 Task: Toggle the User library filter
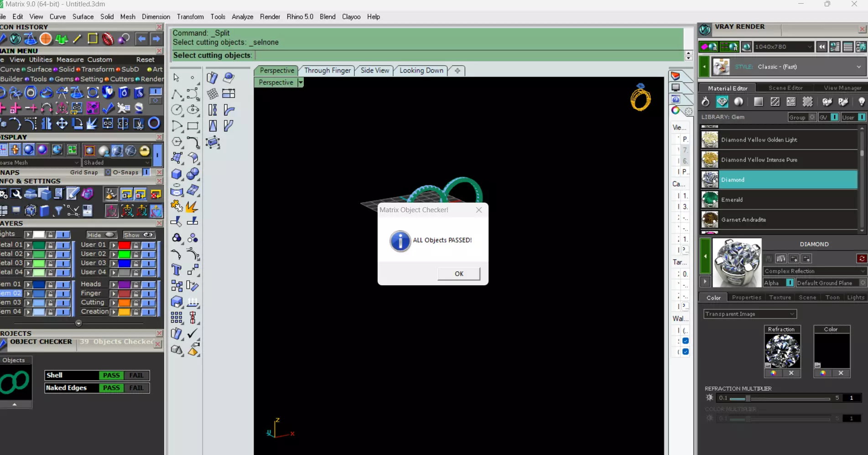862,117
